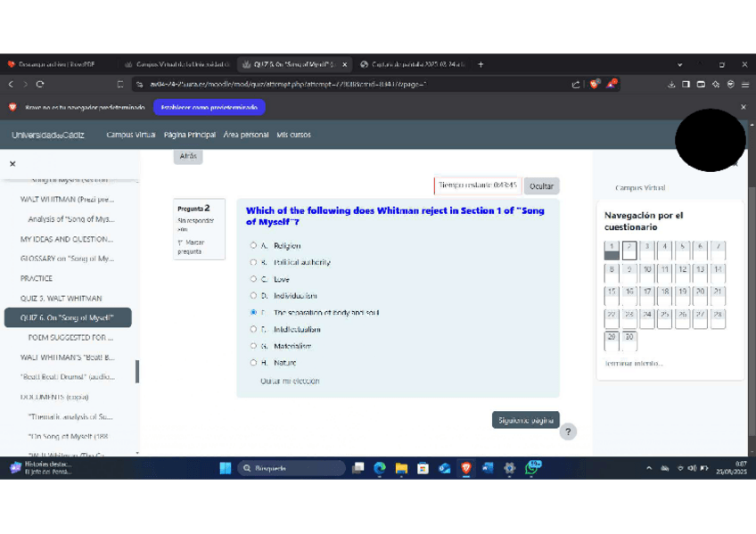This screenshot has width=756, height=534.
Task: Open Página Principal in the top navigation
Action: pos(189,135)
